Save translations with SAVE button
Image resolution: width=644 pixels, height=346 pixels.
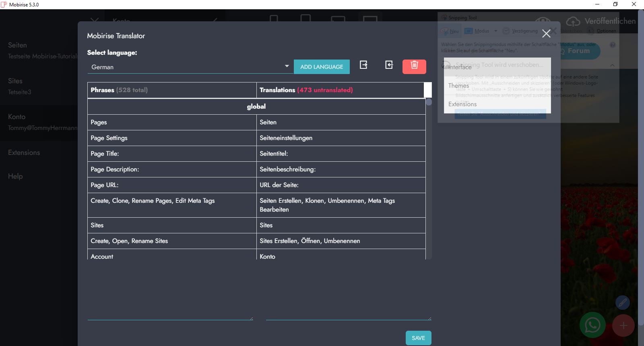418,338
